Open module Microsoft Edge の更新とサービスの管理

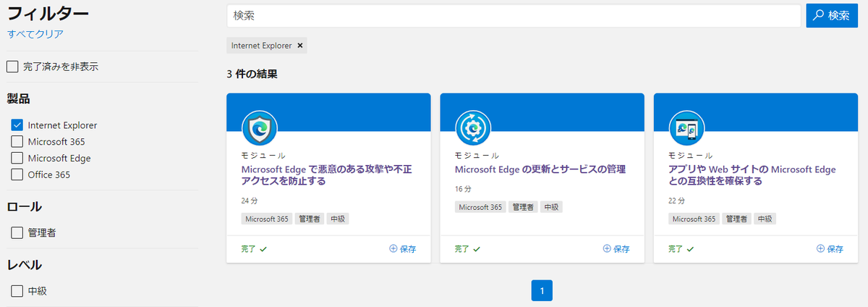540,169
